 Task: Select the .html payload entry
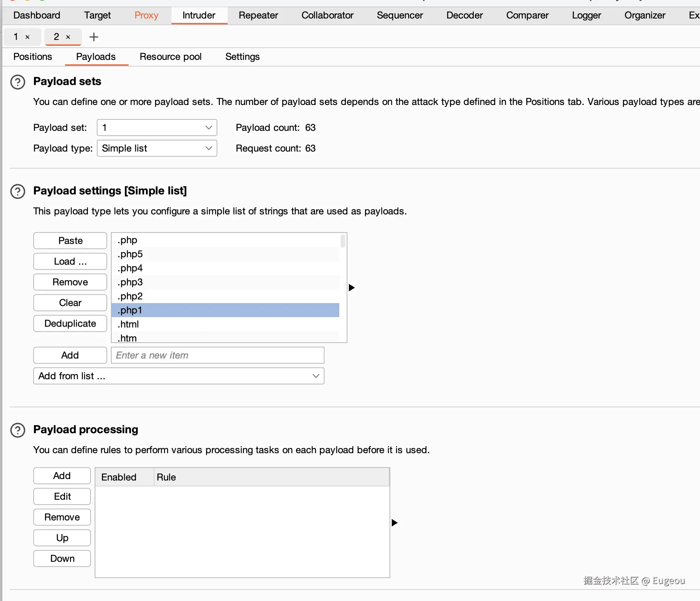[x=225, y=324]
